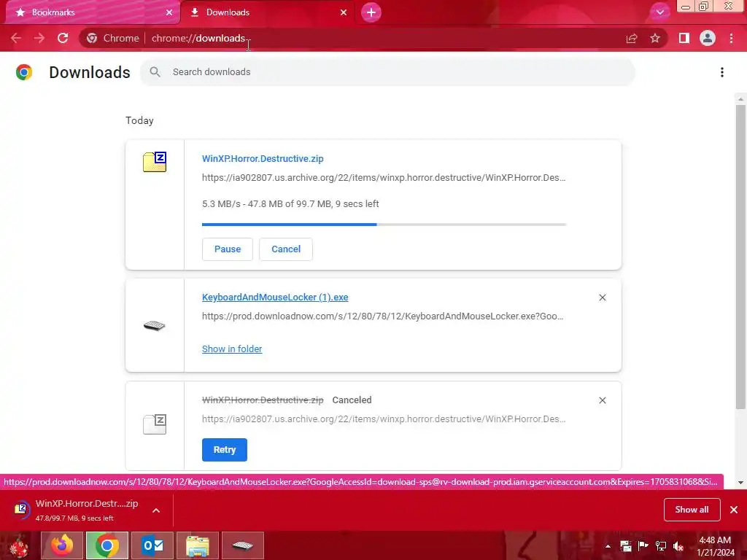Open the Windows Start orb
747x560 pixels.
pyautogui.click(x=18, y=545)
